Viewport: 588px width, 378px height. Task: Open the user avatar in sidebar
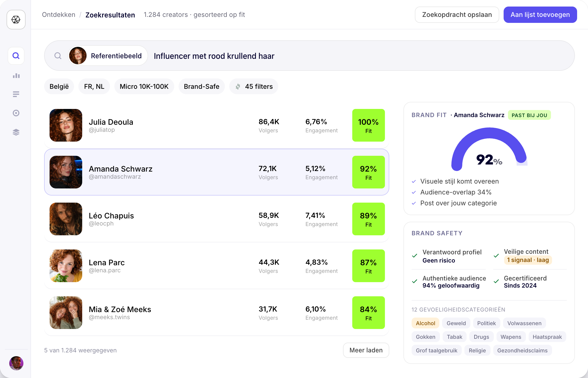(16, 363)
